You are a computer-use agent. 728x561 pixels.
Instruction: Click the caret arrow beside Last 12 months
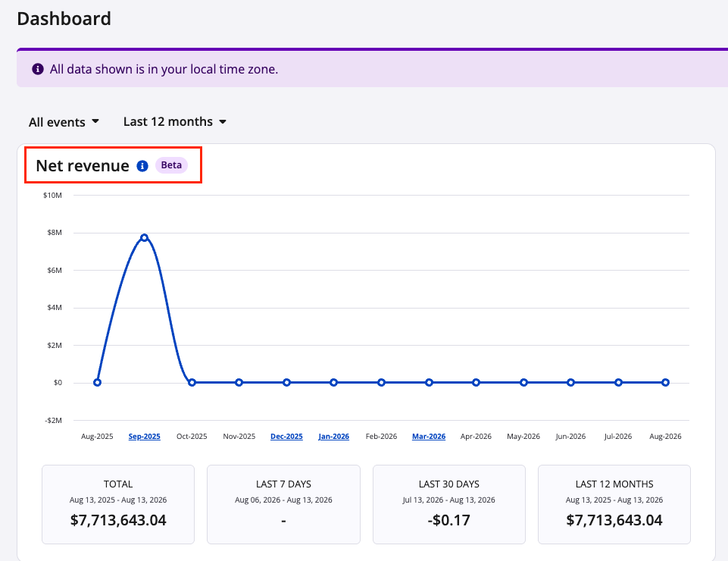(223, 122)
